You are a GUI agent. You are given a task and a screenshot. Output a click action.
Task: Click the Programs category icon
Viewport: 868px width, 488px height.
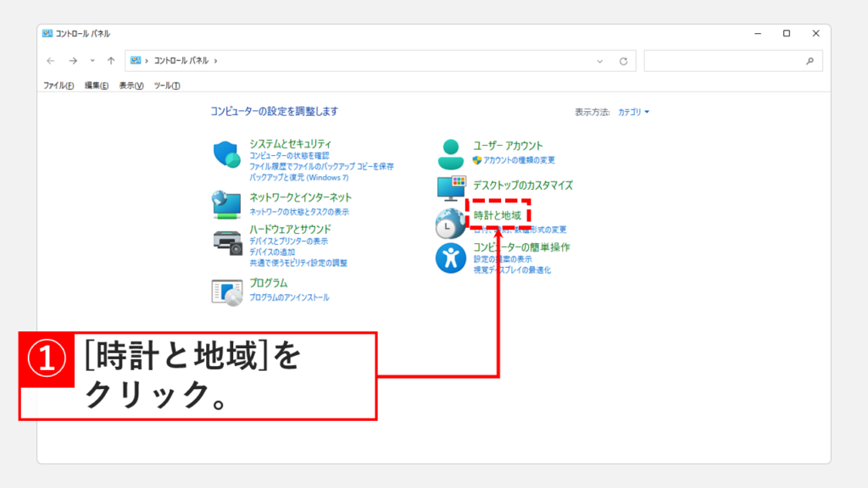(x=227, y=291)
